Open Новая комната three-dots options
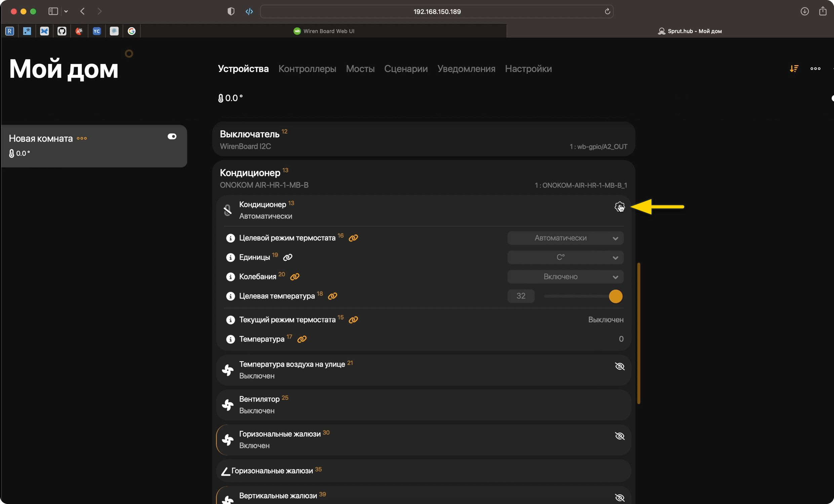834x504 pixels. 82,139
